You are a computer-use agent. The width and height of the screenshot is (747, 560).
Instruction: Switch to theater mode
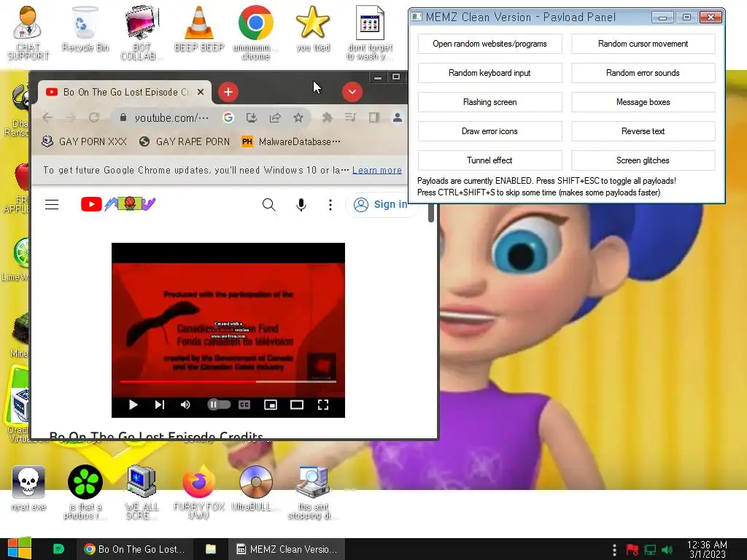[x=297, y=405]
